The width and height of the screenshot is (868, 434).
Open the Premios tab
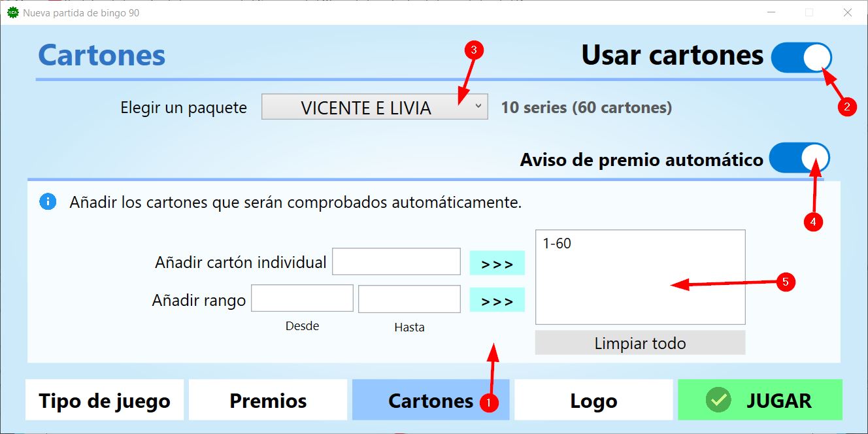[268, 400]
